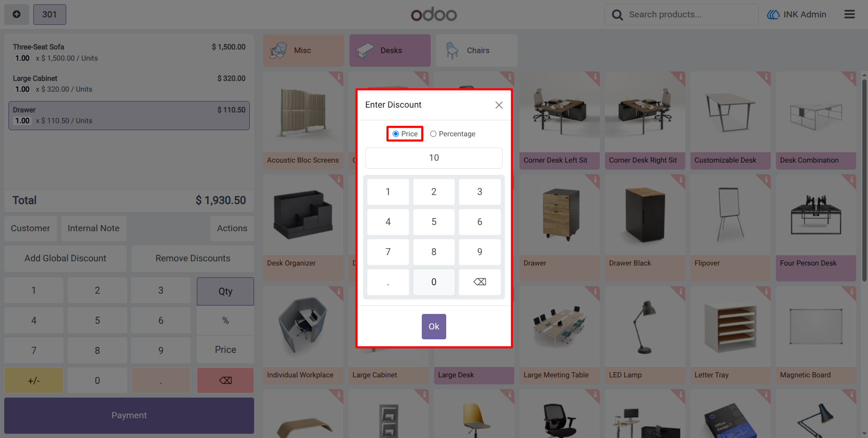This screenshot has width=868, height=438.
Task: Confirm discount with Ok button
Action: click(434, 327)
